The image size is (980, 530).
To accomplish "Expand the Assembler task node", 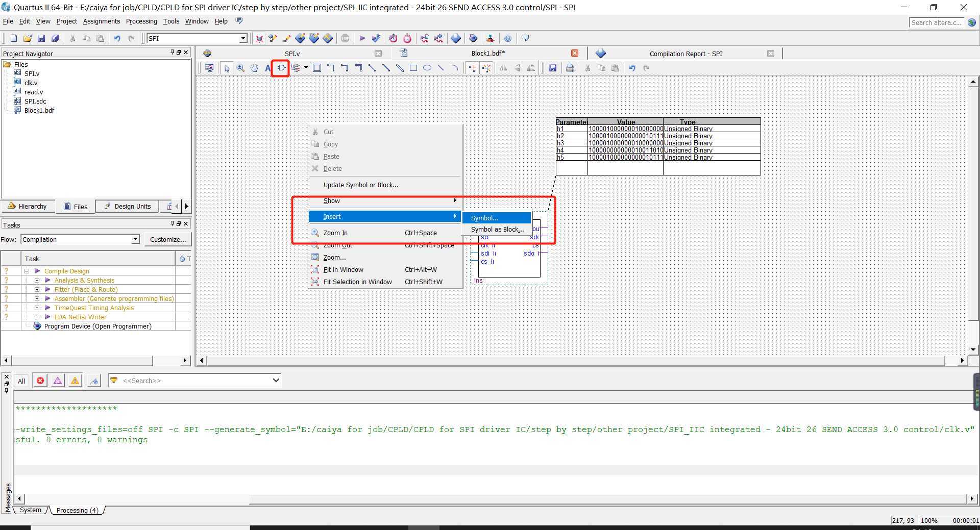I will (37, 298).
